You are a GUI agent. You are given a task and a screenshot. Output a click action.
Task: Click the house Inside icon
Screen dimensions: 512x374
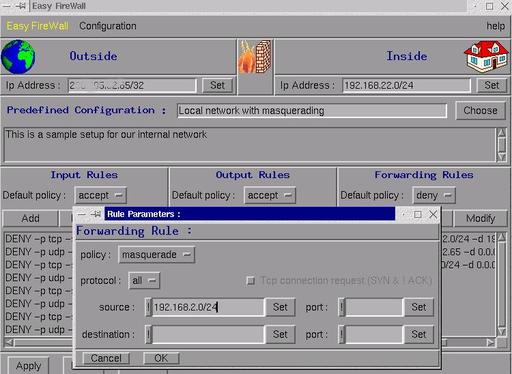click(x=487, y=56)
